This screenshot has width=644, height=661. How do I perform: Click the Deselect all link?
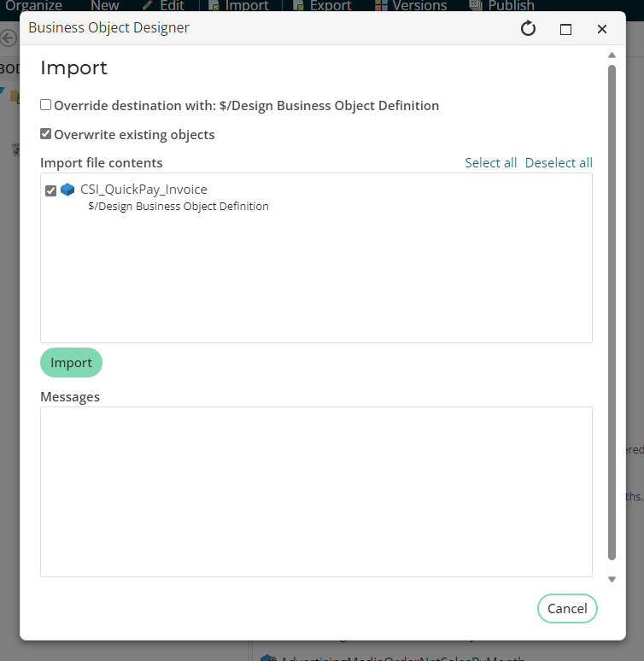click(x=559, y=163)
